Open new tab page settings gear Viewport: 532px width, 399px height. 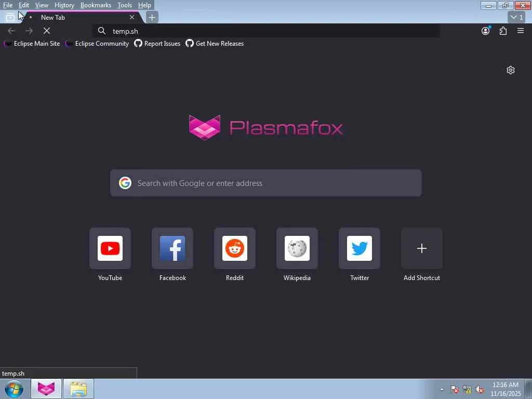point(511,70)
